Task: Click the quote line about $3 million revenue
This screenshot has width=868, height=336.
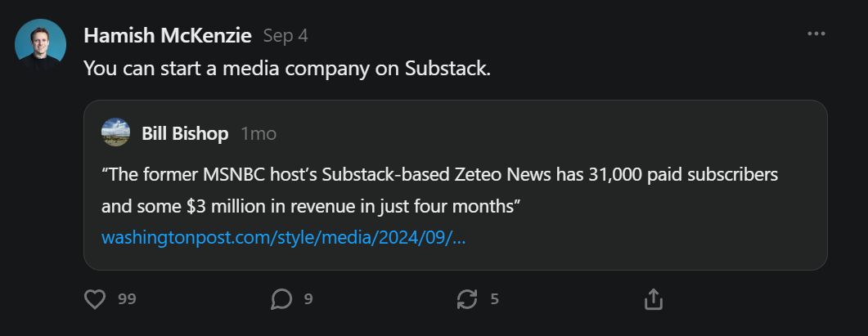Action: [311, 207]
